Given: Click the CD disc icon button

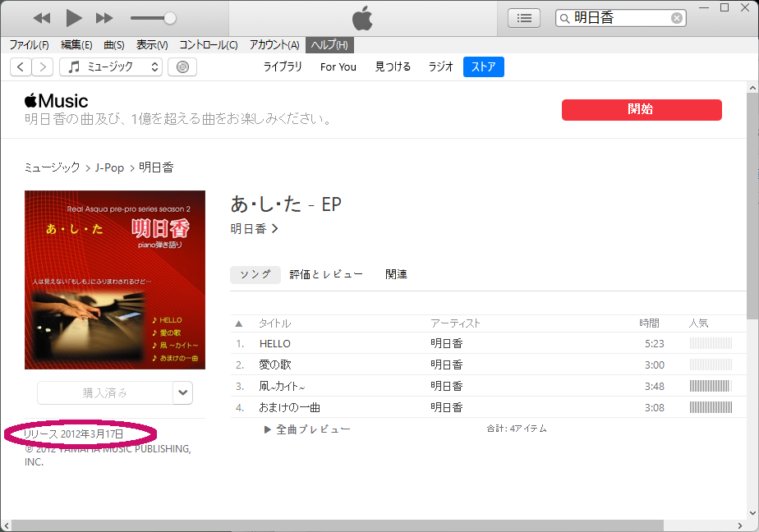Looking at the screenshot, I should point(182,66).
